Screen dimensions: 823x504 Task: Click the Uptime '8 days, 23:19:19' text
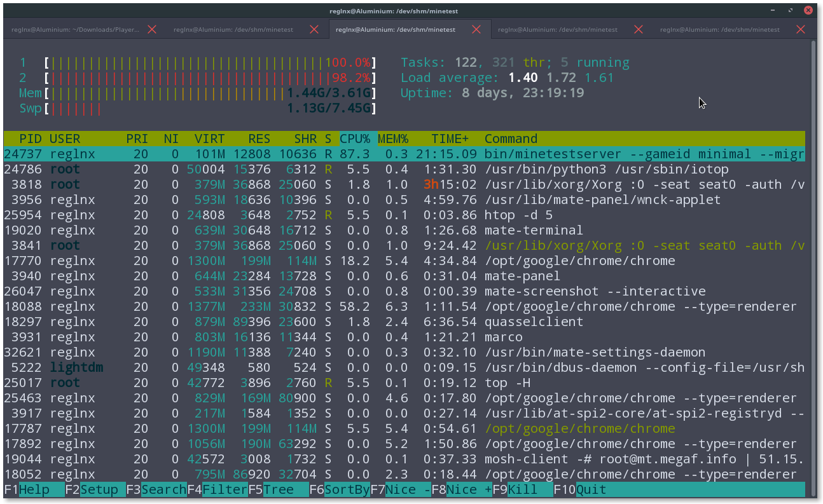click(x=523, y=93)
